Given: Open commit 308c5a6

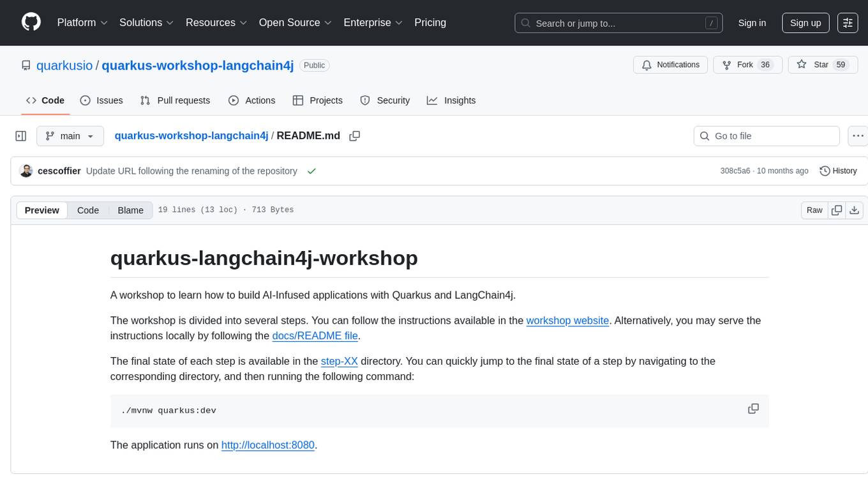Looking at the screenshot, I should click(x=735, y=171).
